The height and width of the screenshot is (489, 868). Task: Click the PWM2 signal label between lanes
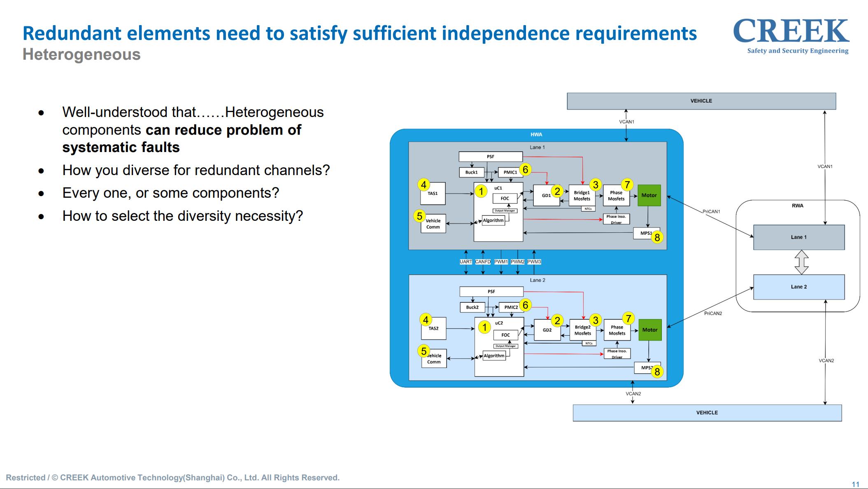(x=517, y=262)
